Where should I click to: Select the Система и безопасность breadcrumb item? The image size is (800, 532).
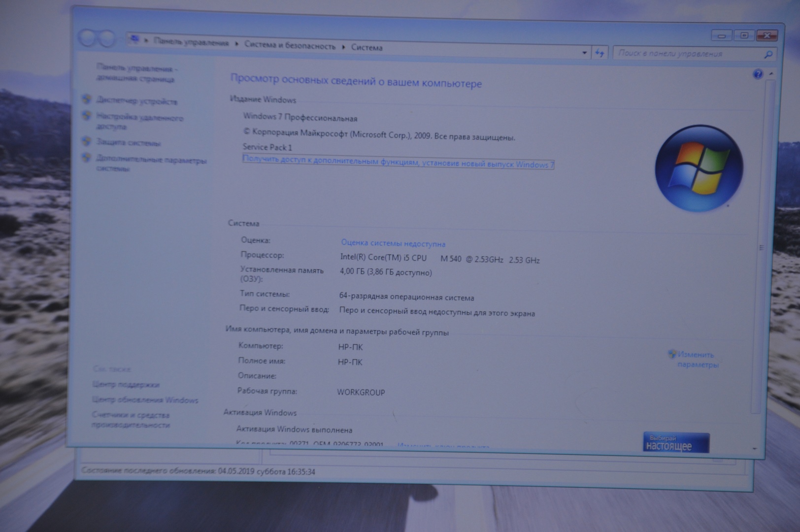[x=290, y=46]
